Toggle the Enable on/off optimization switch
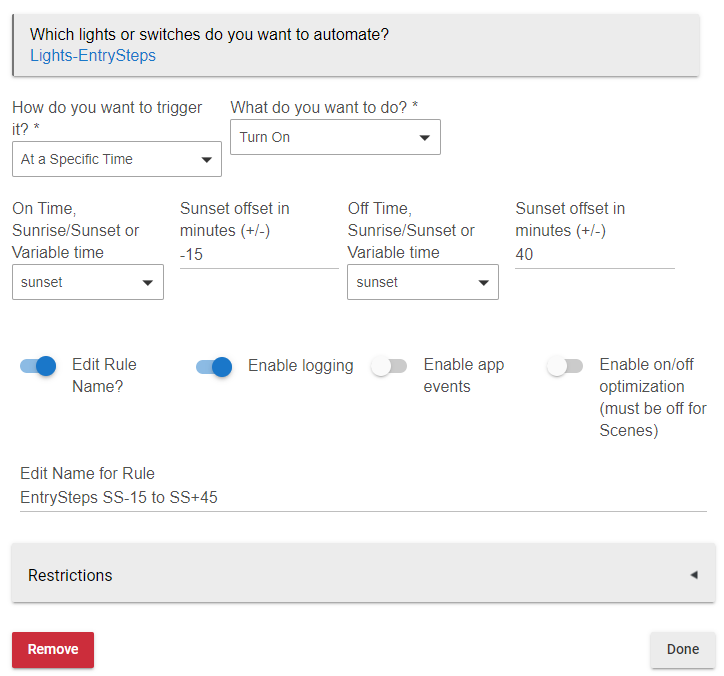This screenshot has height=676, width=724. click(565, 367)
